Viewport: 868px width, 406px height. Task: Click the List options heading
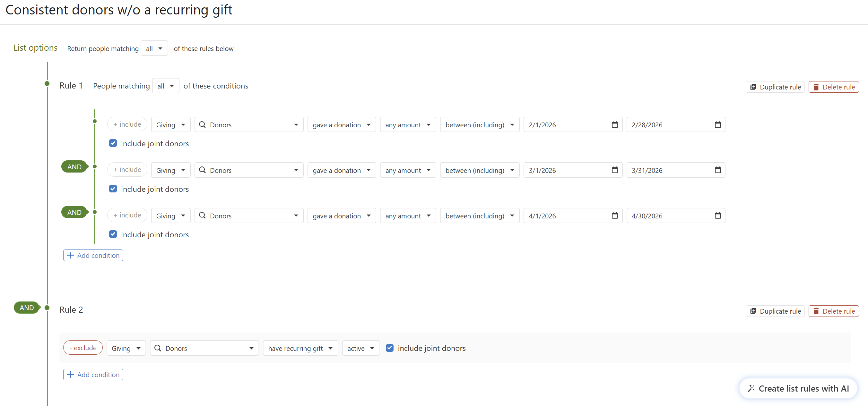coord(35,48)
